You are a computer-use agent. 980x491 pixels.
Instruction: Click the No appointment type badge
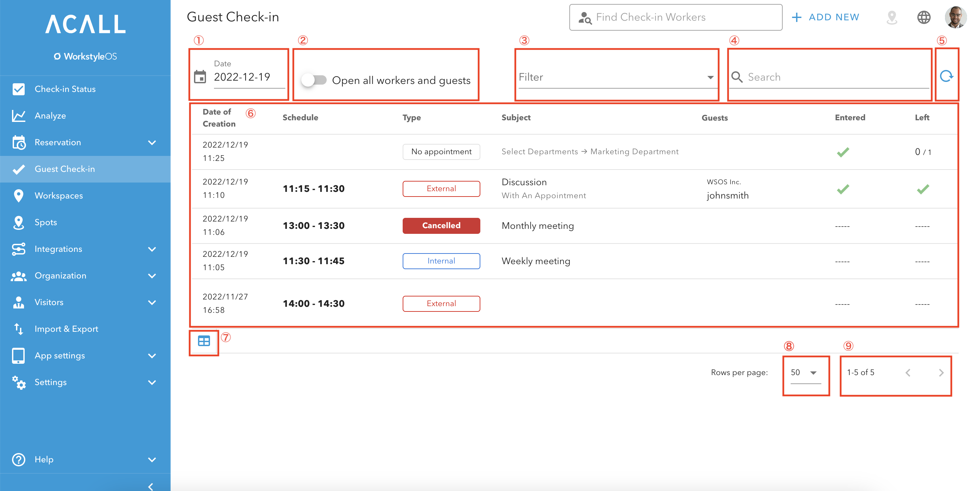(441, 152)
